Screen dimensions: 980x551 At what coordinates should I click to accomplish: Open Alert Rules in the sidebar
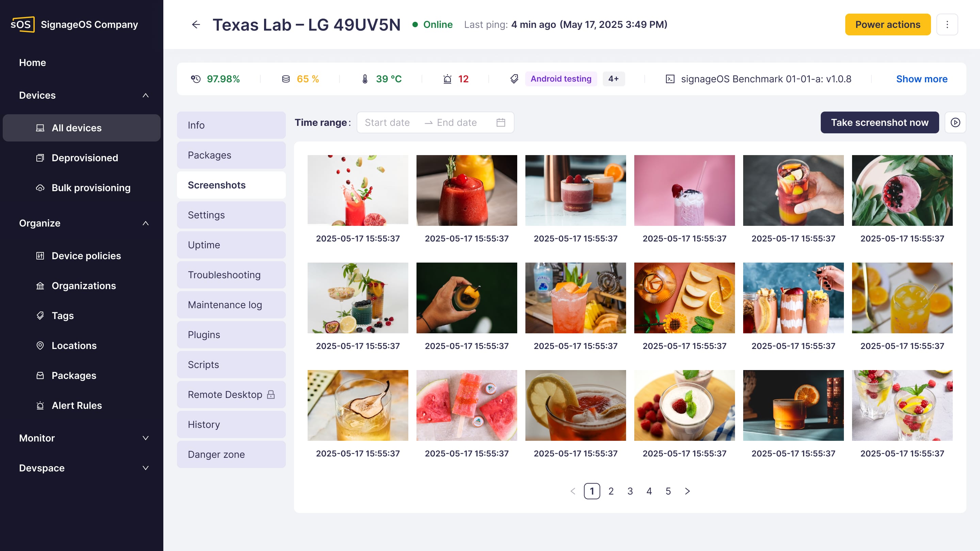77,405
